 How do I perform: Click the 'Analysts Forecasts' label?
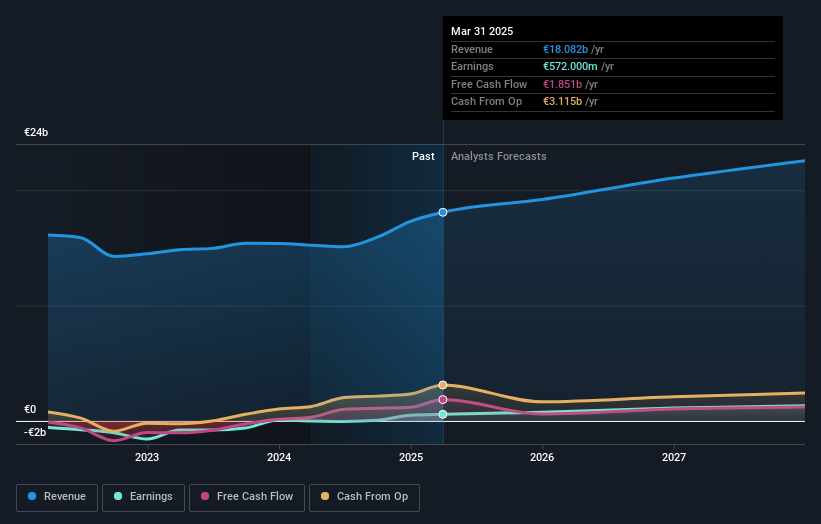point(498,156)
